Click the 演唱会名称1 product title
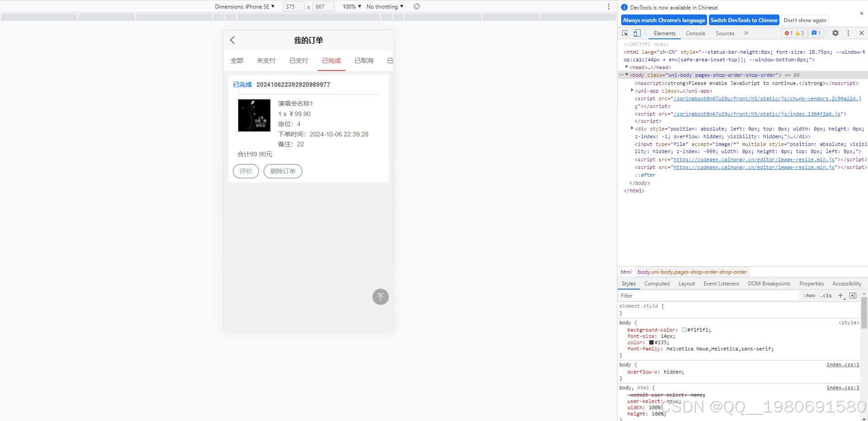Image resolution: width=868 pixels, height=421 pixels. click(x=295, y=103)
